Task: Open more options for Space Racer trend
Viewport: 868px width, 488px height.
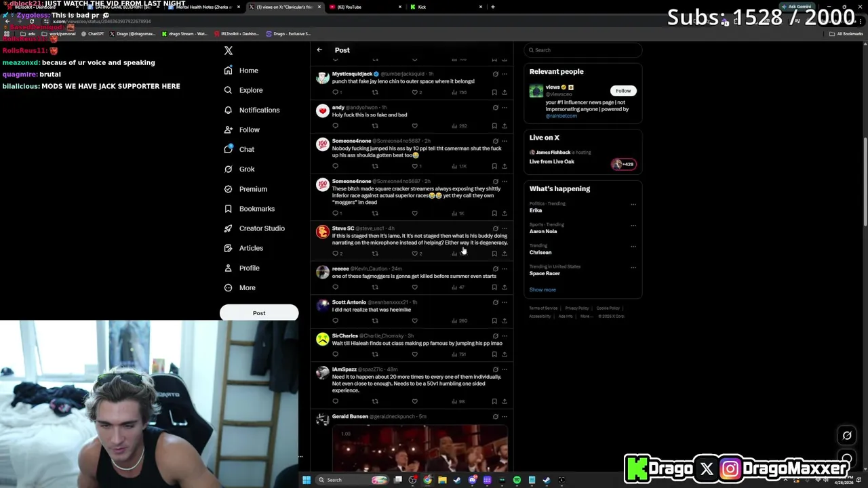Action: click(x=633, y=267)
